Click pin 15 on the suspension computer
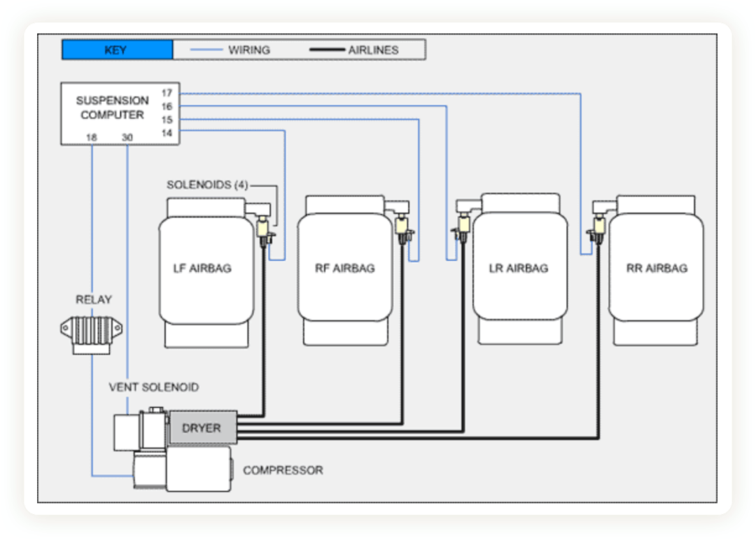The height and width of the screenshot is (540, 756). point(167,120)
